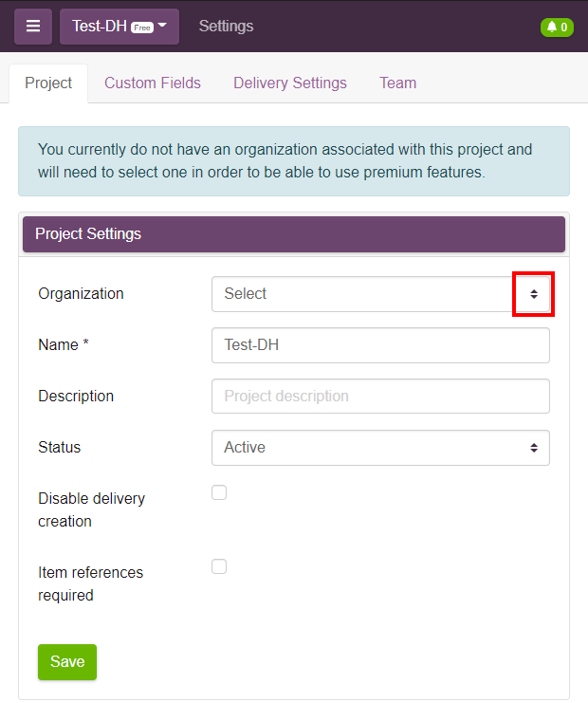Open the Delivery Settings tab
Viewport: 588px width, 703px height.
(290, 83)
